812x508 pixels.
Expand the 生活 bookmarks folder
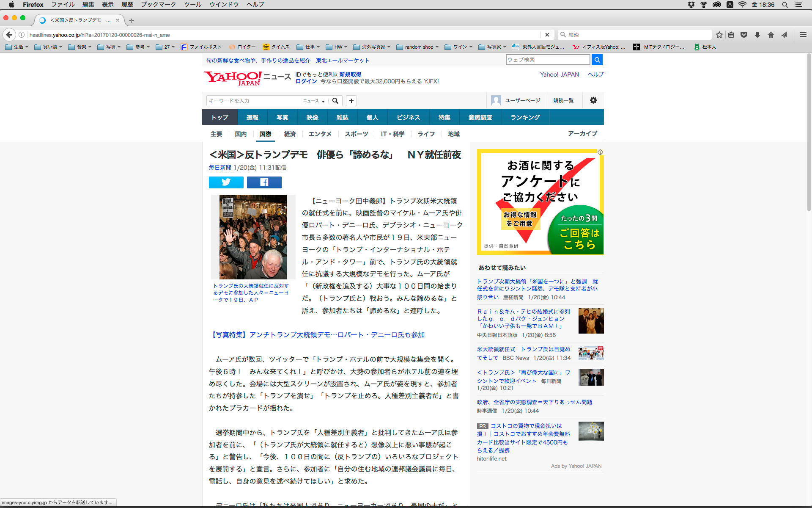[x=17, y=47]
